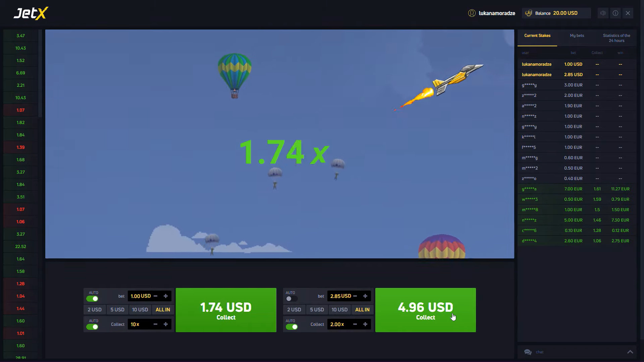Image resolution: width=644 pixels, height=362 pixels.
Task: Click the jet plane in the sky
Action: point(458,80)
